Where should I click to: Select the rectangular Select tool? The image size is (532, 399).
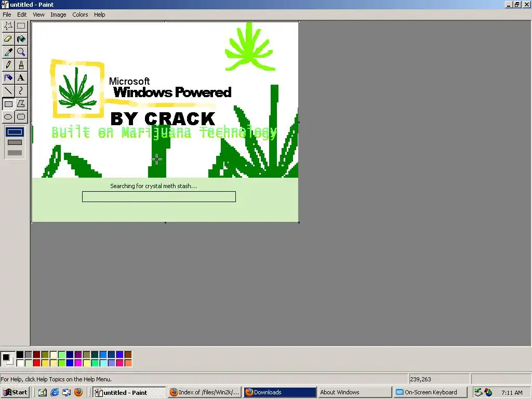pos(21,26)
